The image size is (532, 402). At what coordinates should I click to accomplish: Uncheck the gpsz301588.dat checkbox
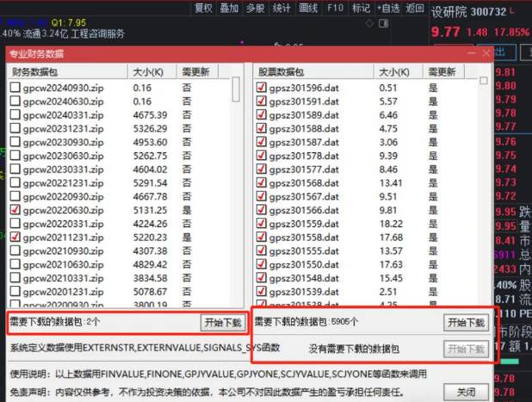pos(261,128)
